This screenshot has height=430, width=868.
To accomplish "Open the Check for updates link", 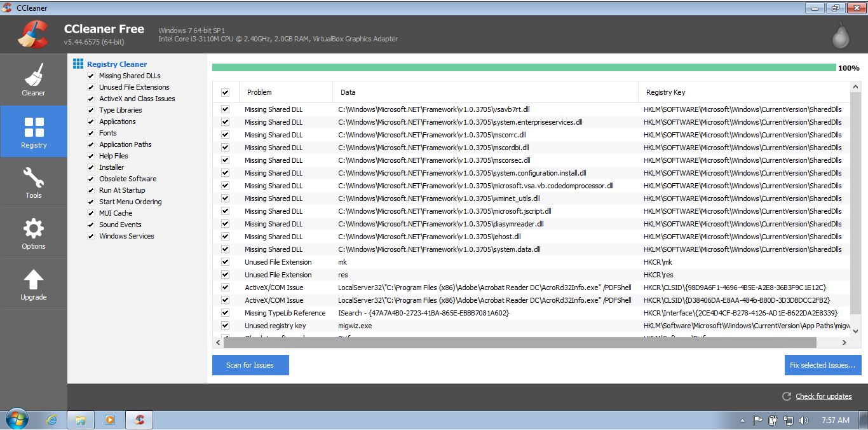I will click(x=823, y=396).
